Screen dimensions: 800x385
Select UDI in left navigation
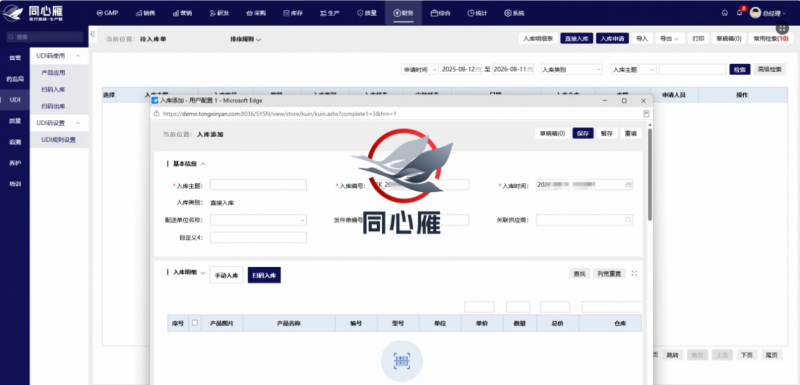tap(15, 100)
